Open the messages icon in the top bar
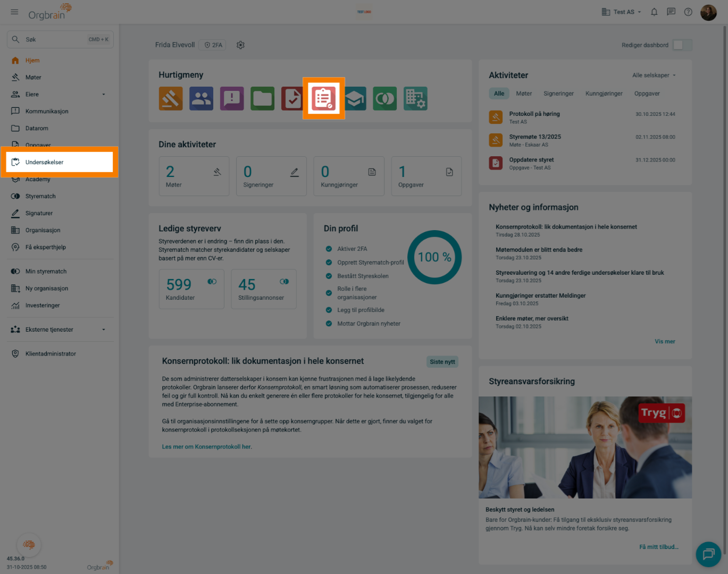Viewport: 728px width, 574px height. tap(671, 12)
